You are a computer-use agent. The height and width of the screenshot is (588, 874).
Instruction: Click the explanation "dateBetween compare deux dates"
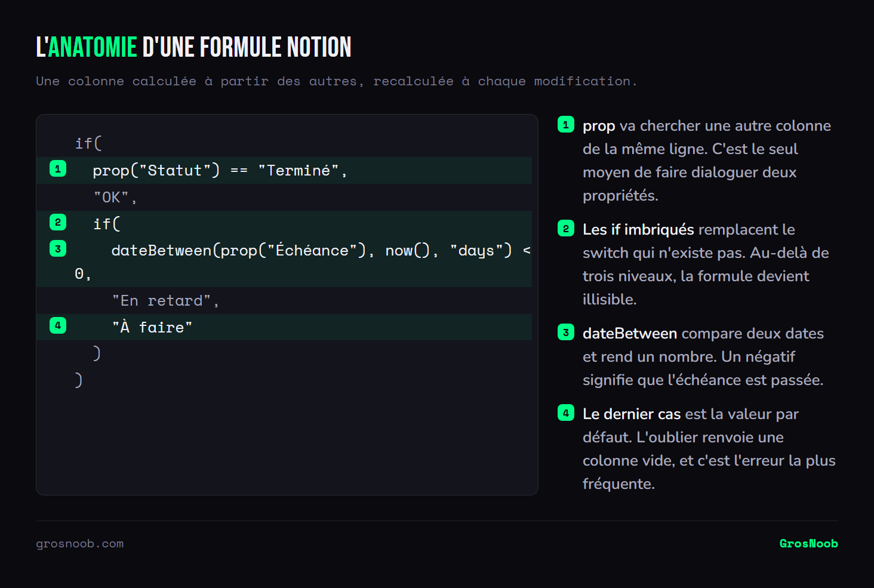[703, 356]
